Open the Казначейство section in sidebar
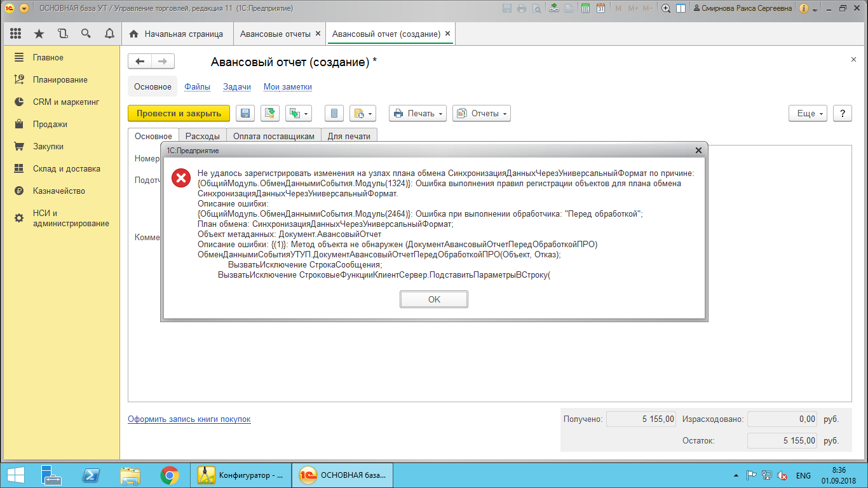 [x=58, y=191]
